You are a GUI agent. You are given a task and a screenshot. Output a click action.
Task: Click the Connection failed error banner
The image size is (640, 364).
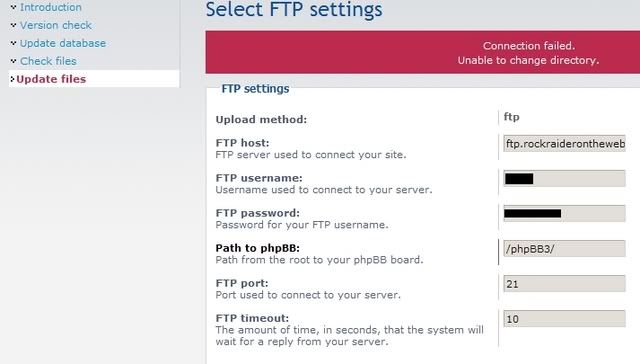coord(422,52)
